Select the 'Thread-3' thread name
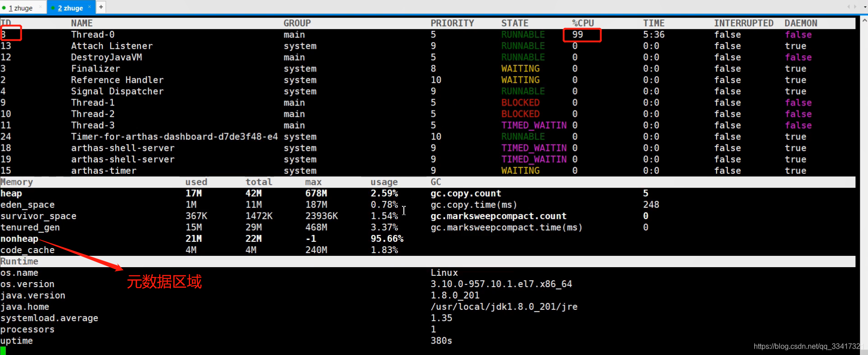 (92, 125)
